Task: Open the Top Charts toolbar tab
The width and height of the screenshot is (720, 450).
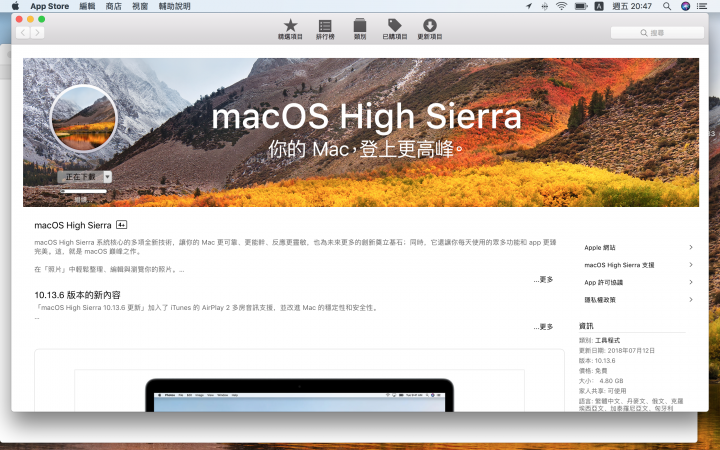Action: click(325, 29)
